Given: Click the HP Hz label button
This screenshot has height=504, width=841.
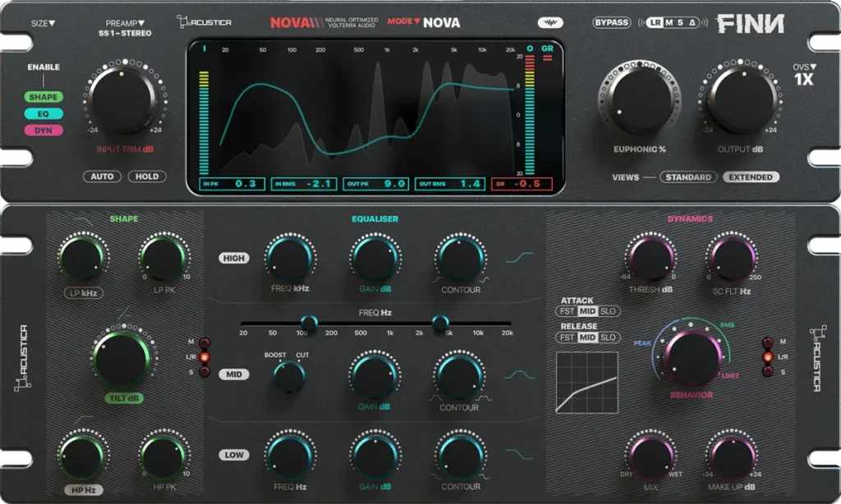Looking at the screenshot, I should tap(84, 489).
